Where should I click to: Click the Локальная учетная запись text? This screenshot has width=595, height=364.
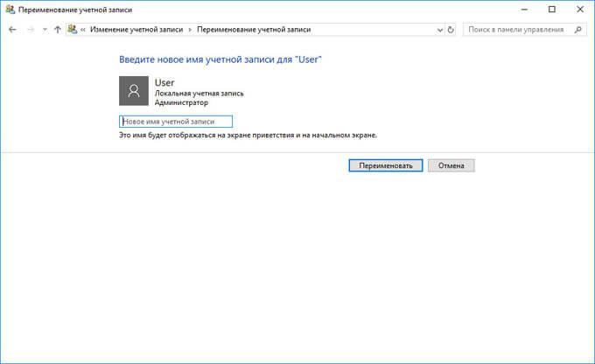click(x=199, y=94)
